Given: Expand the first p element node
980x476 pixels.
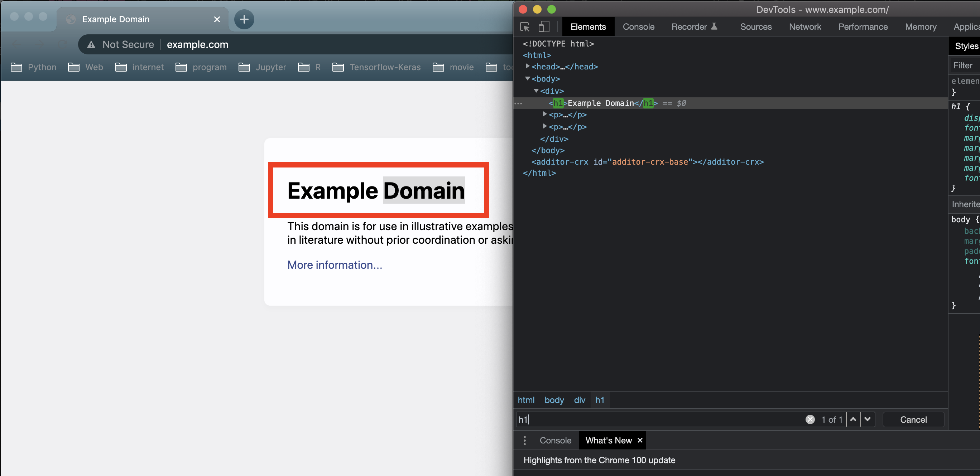Looking at the screenshot, I should point(545,114).
